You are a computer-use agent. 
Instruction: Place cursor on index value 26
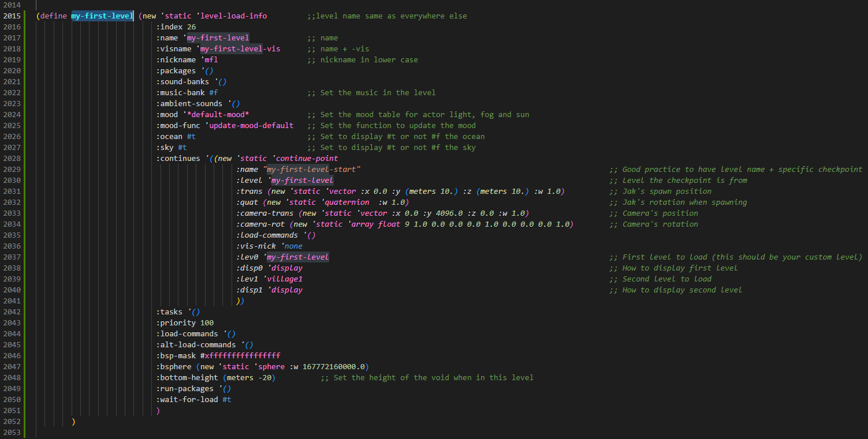(x=191, y=27)
